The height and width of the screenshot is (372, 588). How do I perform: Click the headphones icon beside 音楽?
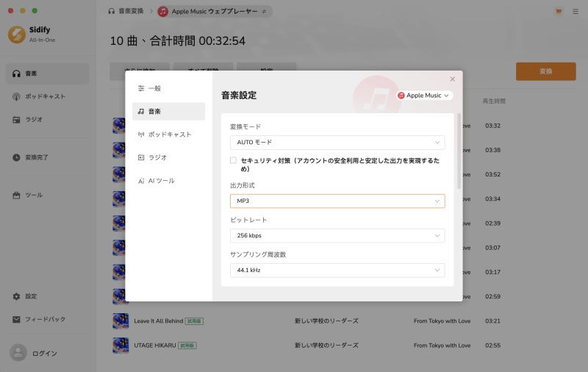tap(16, 74)
